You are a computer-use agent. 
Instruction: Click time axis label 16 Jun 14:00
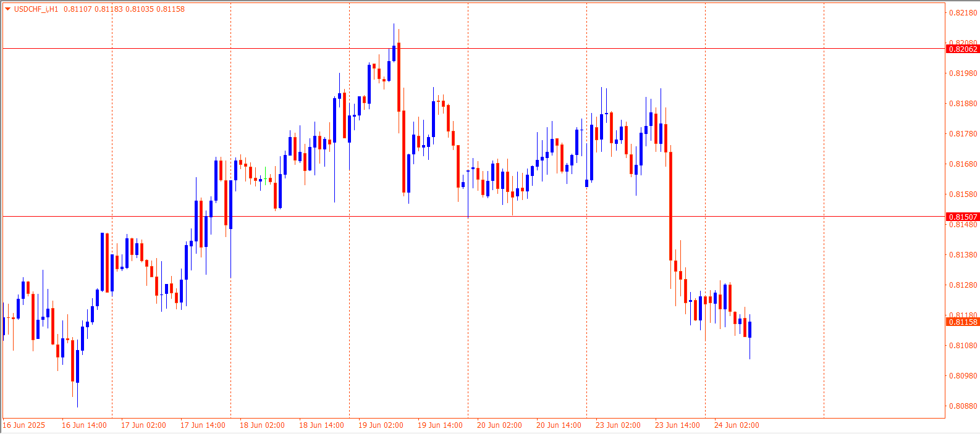point(84,425)
